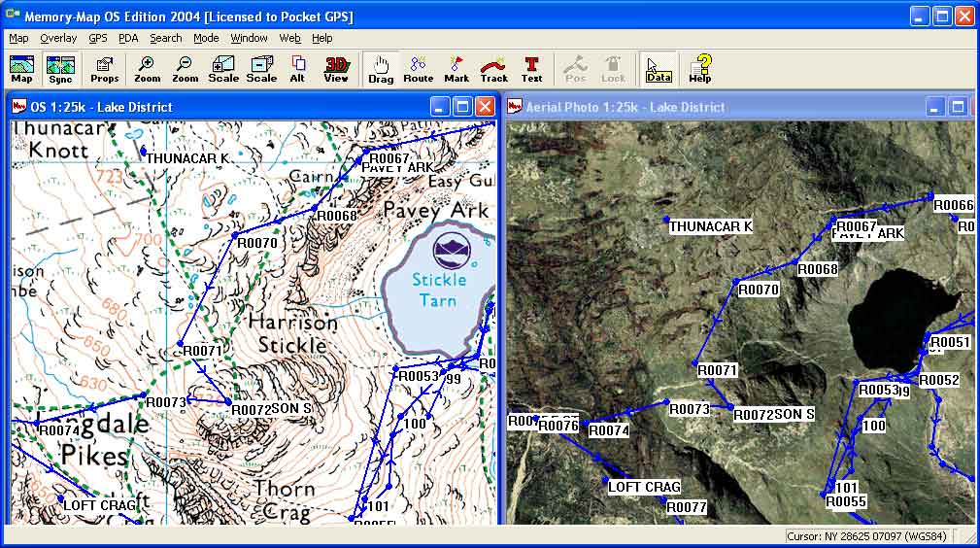Select the Drag hand tool
980x548 pixels.
point(381,69)
